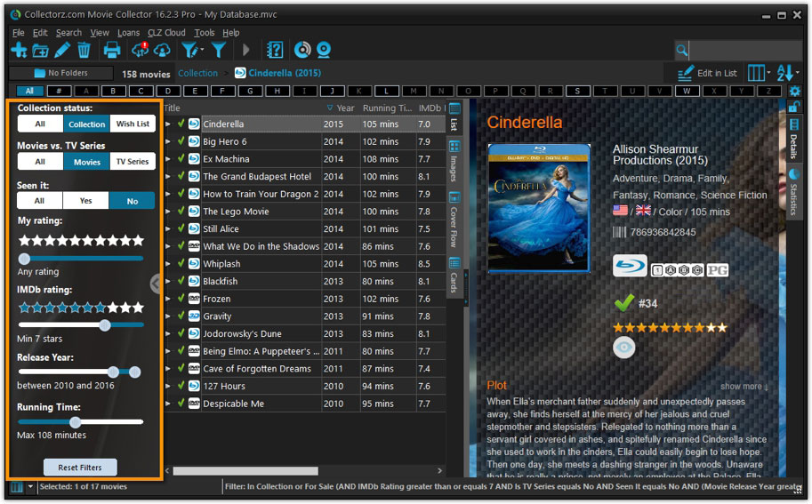Click the add from folder icon

[40, 50]
